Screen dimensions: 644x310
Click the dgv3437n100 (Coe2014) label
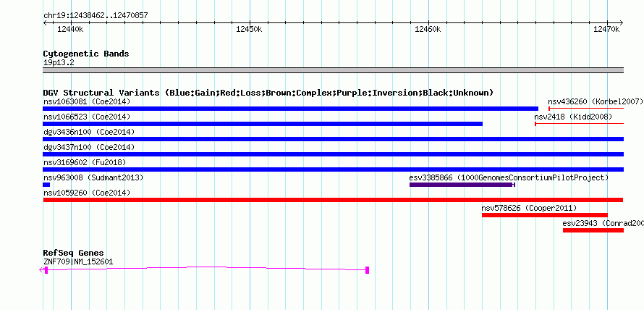pyautogui.click(x=89, y=147)
